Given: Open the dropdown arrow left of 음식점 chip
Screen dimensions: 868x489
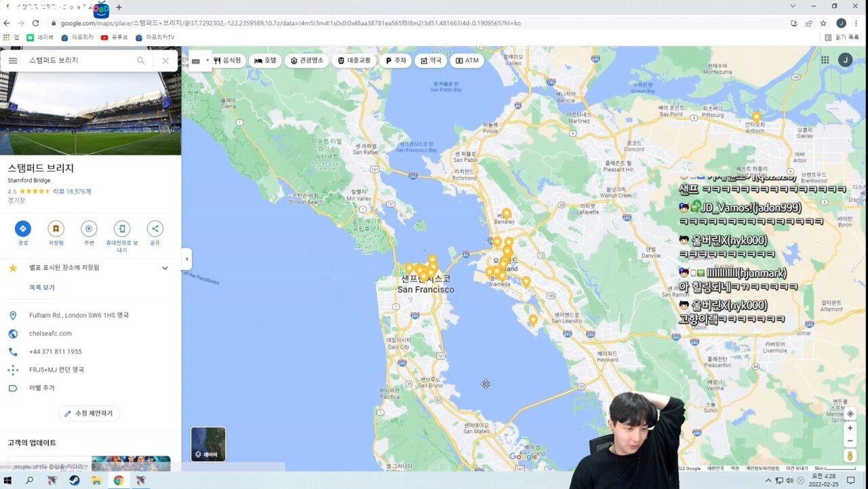Looking at the screenshot, I should (x=207, y=60).
